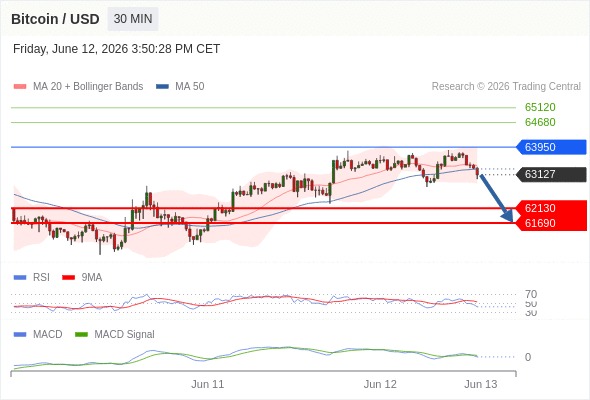Viewport: 590px width, 400px height.
Task: Click the red 61690 support price tag
Action: [x=551, y=223]
